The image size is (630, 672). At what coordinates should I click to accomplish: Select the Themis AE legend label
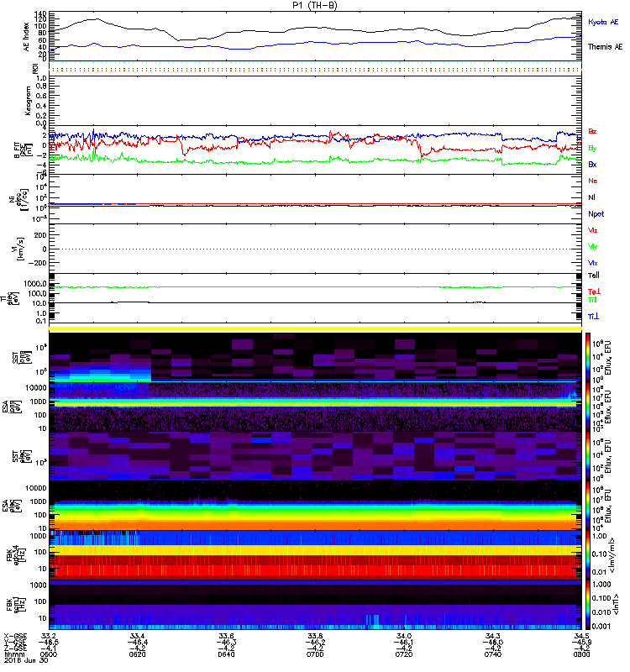tap(605, 47)
